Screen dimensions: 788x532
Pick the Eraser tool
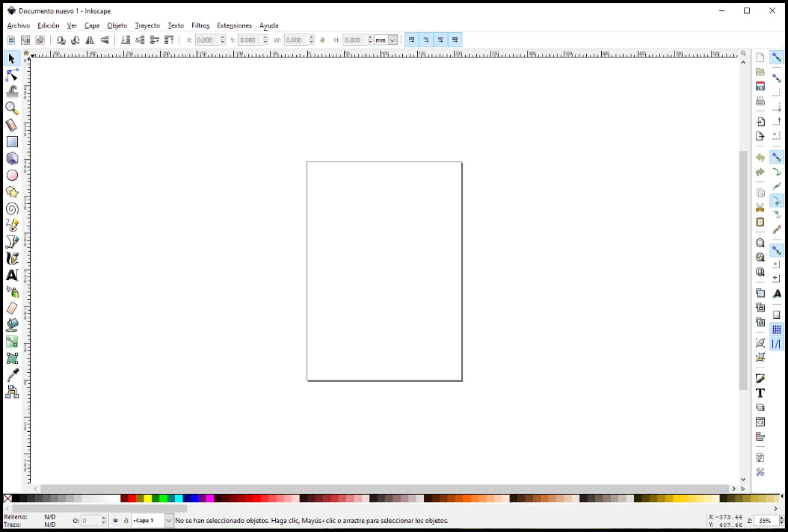click(12, 308)
